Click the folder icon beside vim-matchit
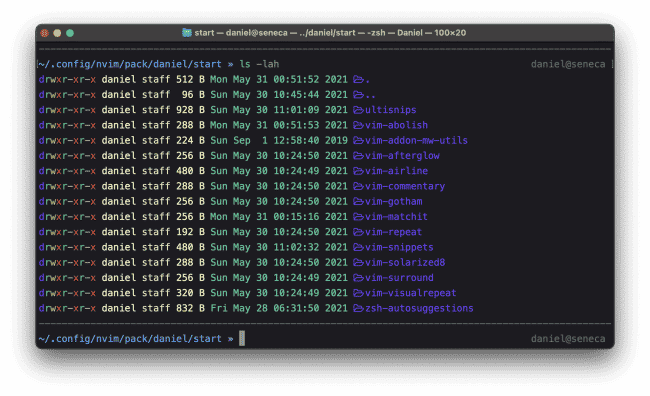Screen dimensions: 650x396 358,217
